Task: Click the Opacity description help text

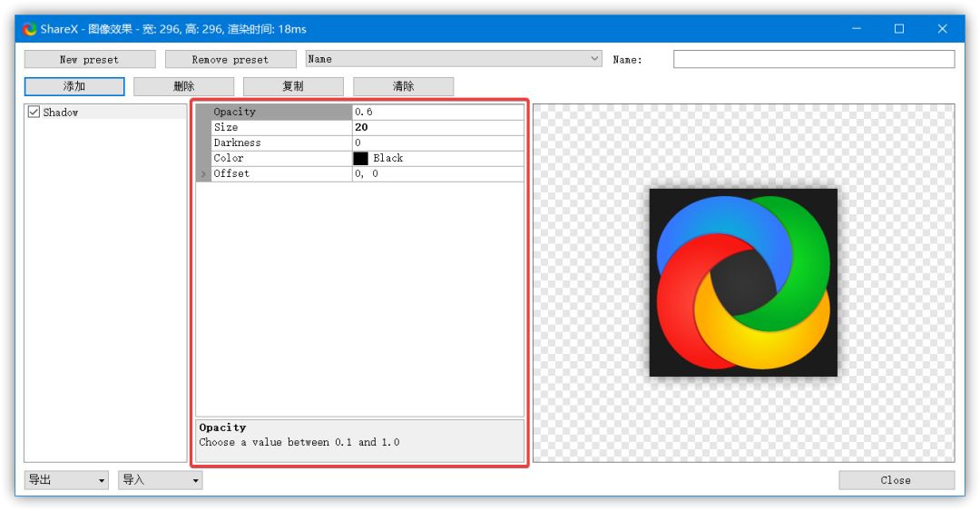Action: 299,442
